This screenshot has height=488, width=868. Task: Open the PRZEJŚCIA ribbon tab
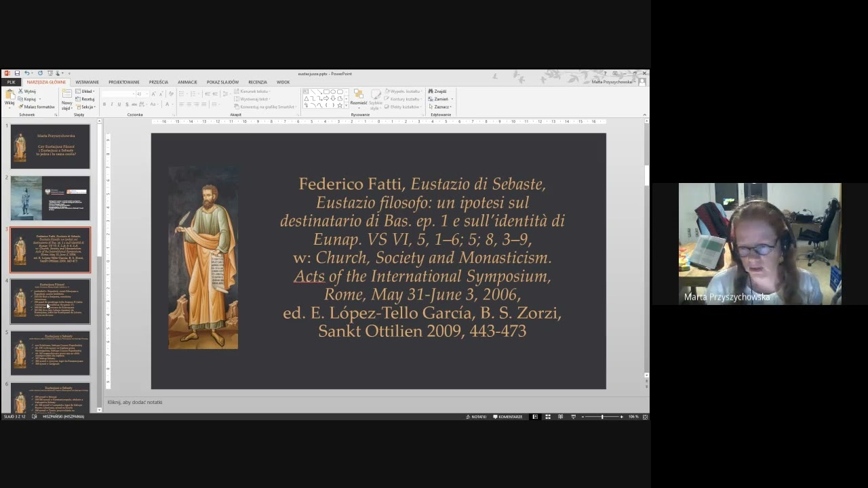[159, 82]
